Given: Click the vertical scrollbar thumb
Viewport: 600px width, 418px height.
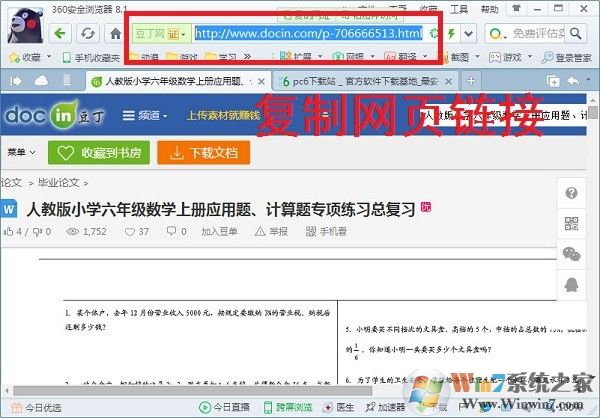Looking at the screenshot, I should point(593,113).
